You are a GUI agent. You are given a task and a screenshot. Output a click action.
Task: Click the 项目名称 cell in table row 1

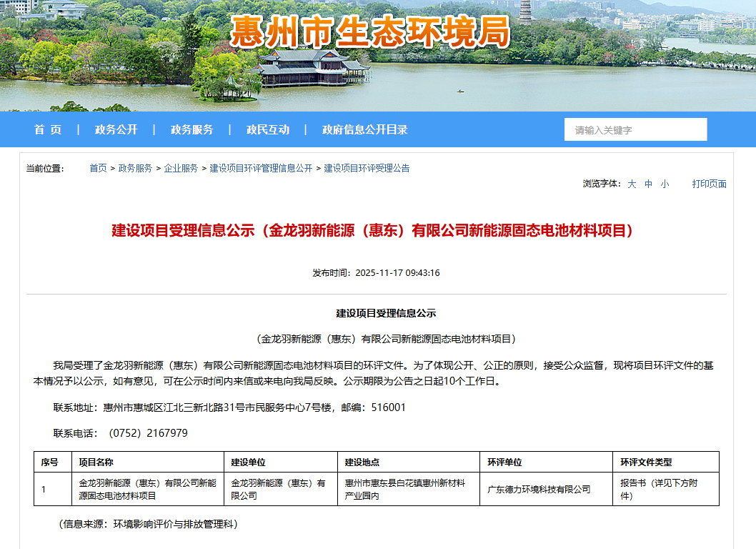pos(147,489)
